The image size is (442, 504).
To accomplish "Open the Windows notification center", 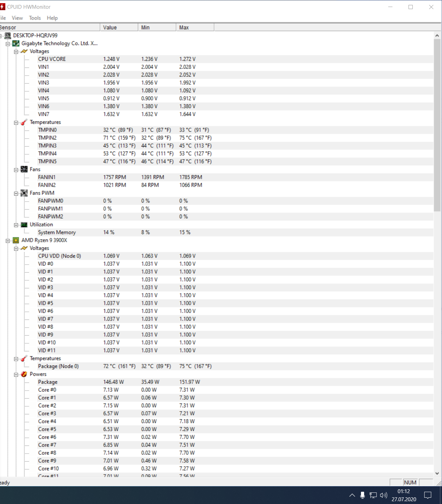I will [x=428, y=495].
